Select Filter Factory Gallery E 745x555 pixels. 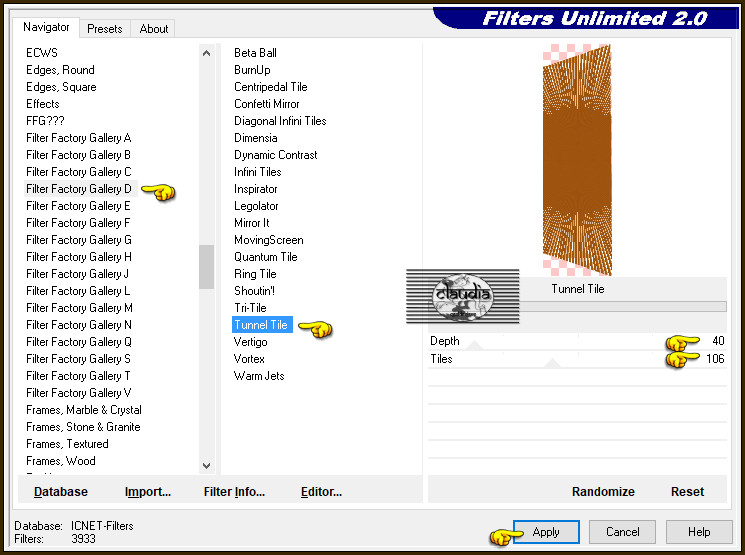78,206
